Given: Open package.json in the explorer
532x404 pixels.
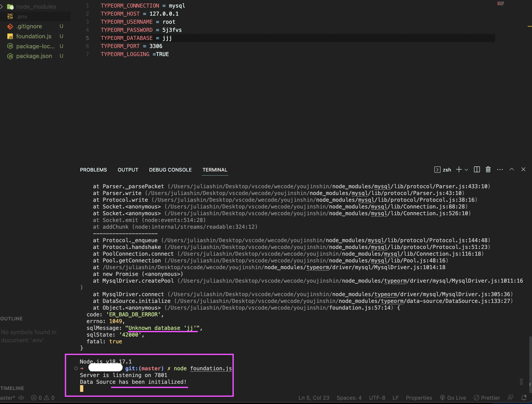Looking at the screenshot, I should 34,56.
